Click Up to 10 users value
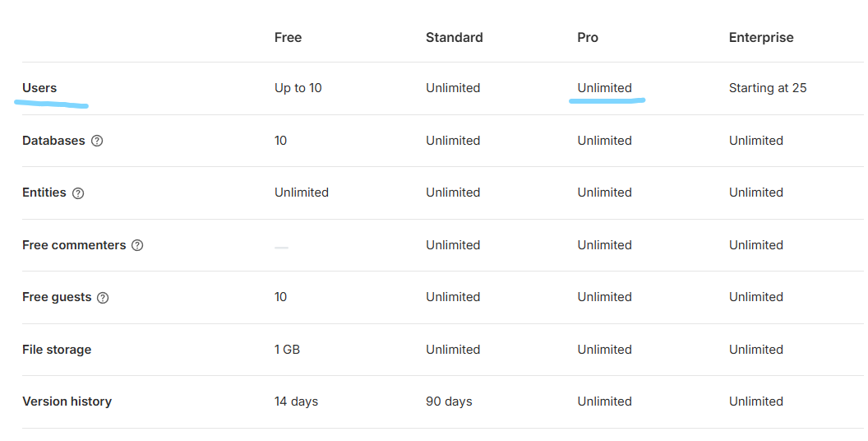This screenshot has width=868, height=441. pyautogui.click(x=298, y=88)
